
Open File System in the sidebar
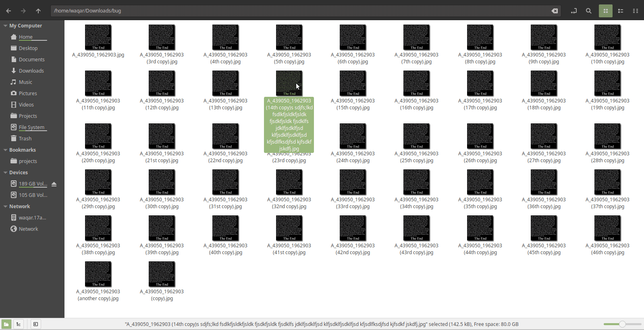(31, 127)
